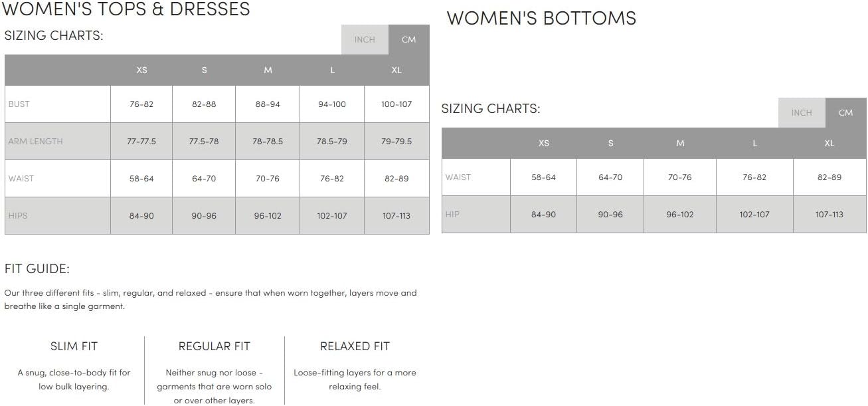Viewport: 868px width, 406px height.
Task: Click WAIST row label in bottoms chart
Action: pyautogui.click(x=458, y=177)
